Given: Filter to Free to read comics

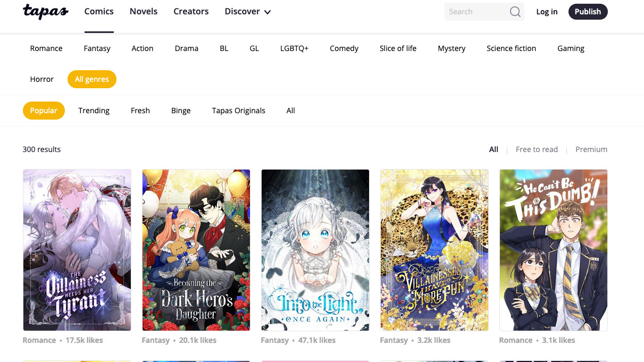Looking at the screenshot, I should 537,149.
